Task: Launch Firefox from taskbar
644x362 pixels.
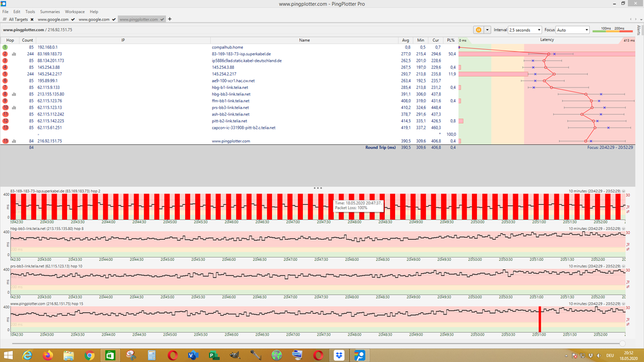Action: tap(48, 356)
